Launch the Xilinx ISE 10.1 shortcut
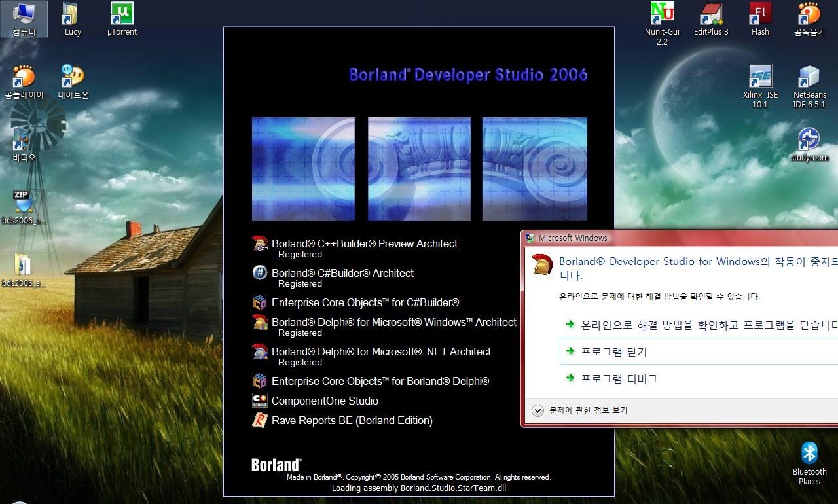The width and height of the screenshot is (838, 504). click(x=760, y=77)
